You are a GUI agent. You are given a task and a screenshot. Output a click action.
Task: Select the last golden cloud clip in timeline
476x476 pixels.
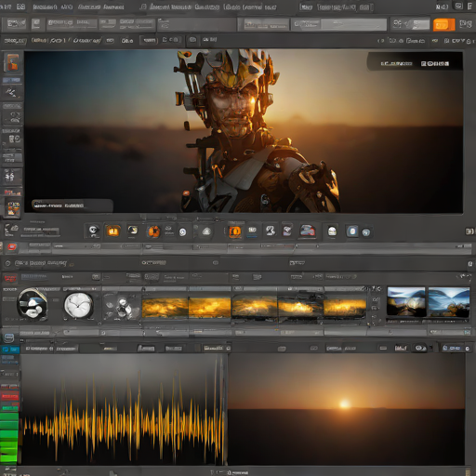click(x=345, y=308)
